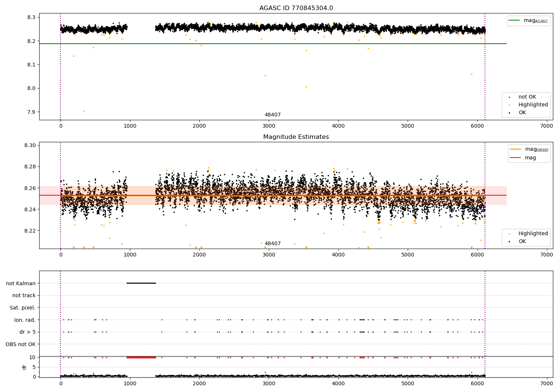Click x-axis tick '3000' of the bottom plot
Screen dimensions: 560x392
click(x=269, y=383)
